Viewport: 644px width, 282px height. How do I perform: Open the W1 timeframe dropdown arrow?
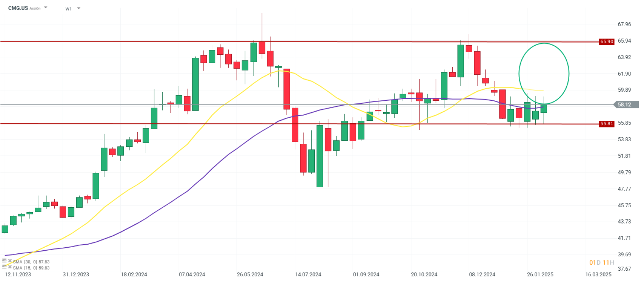click(x=79, y=8)
